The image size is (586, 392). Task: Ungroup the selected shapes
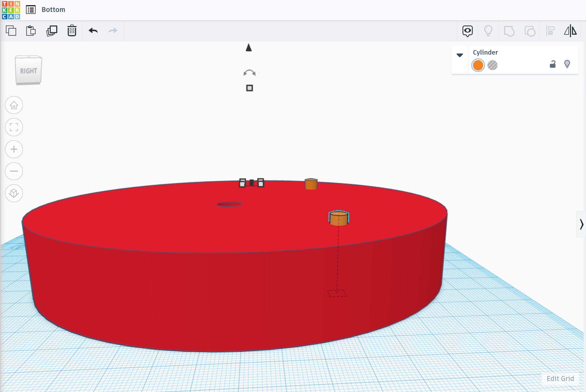(x=530, y=31)
